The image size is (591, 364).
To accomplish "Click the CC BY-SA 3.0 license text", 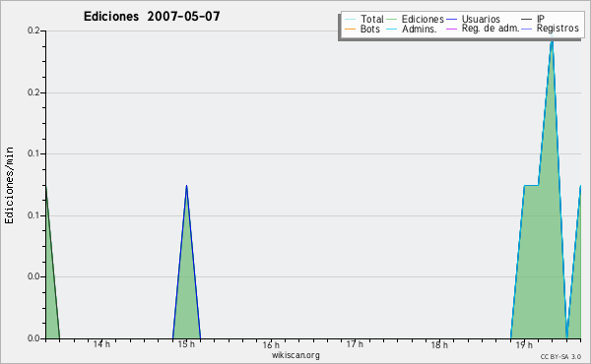I will pyautogui.click(x=560, y=357).
